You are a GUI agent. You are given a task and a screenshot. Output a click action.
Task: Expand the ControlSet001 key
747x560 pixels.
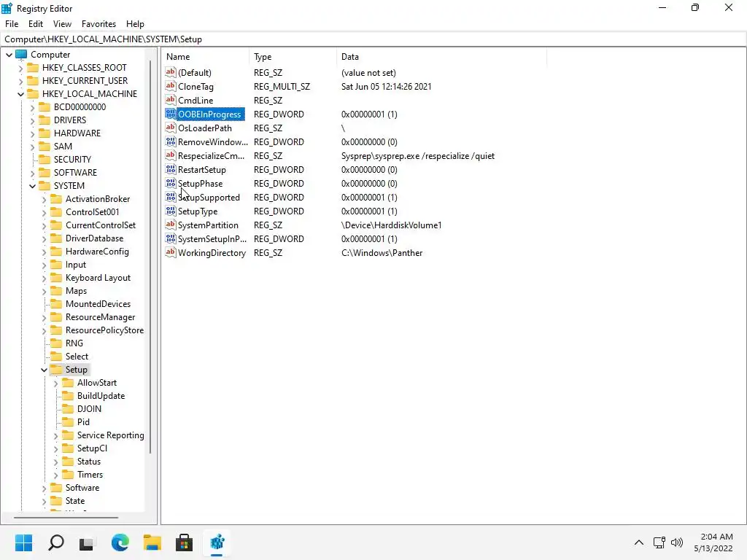(x=44, y=212)
